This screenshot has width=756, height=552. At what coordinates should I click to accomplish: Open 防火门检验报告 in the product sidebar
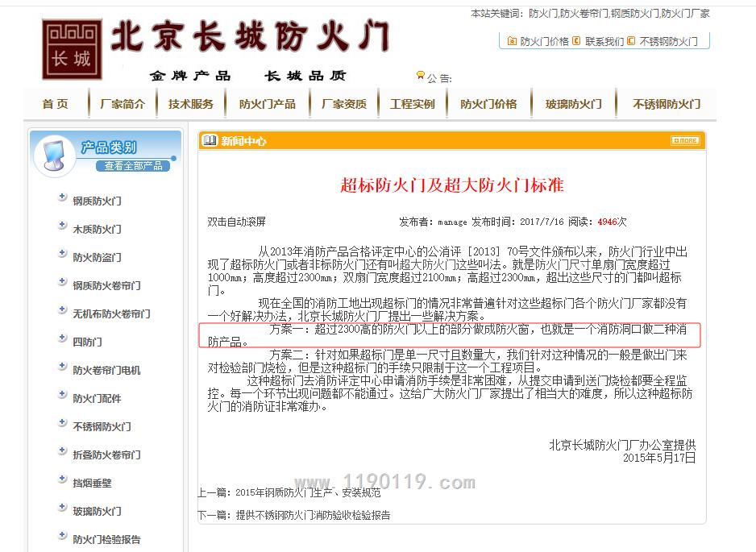tap(106, 539)
